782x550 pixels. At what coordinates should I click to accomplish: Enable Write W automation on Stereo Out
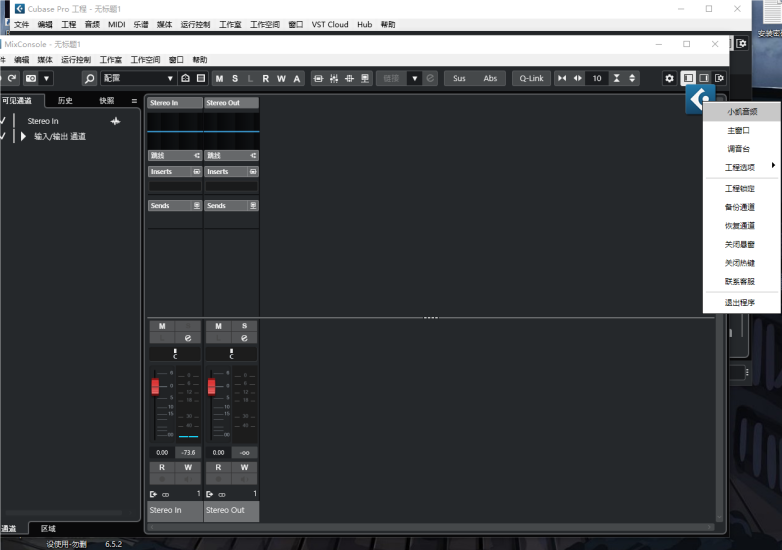click(244, 468)
